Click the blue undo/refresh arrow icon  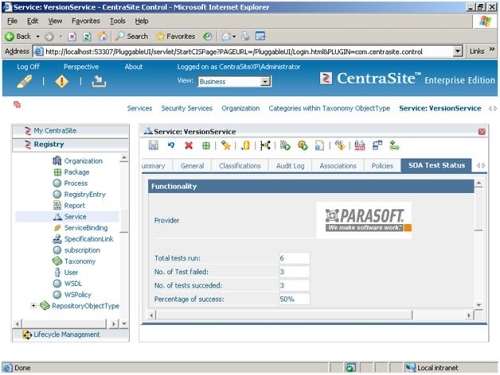pyautogui.click(x=171, y=145)
